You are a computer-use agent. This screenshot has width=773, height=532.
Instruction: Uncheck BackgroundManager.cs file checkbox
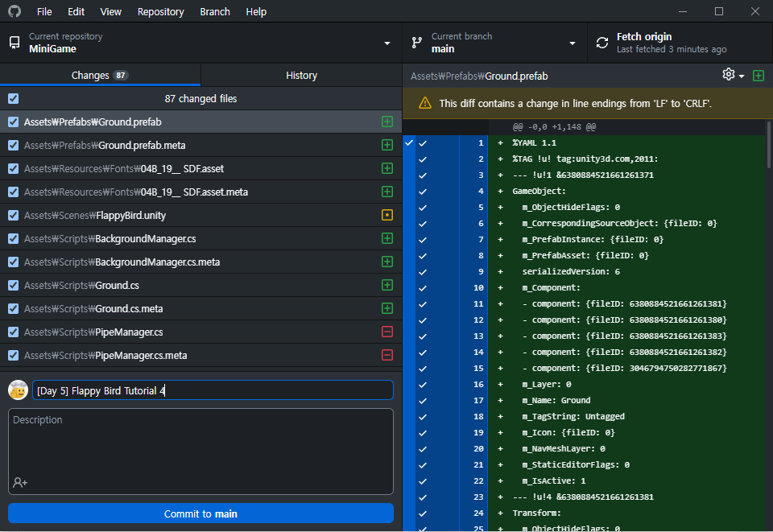coord(14,238)
